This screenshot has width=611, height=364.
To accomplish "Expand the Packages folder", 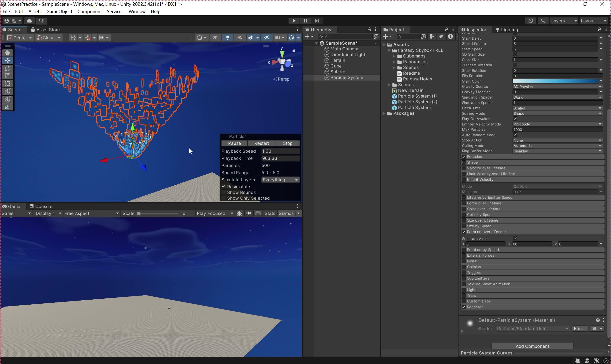I will tap(384, 114).
